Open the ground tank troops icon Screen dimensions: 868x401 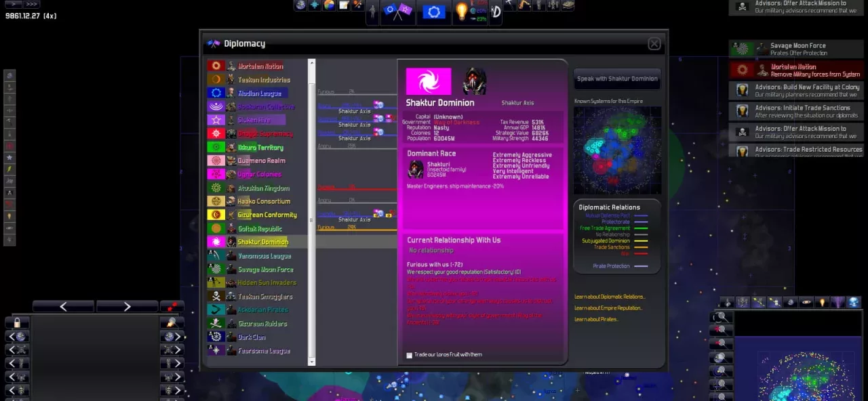568,5
